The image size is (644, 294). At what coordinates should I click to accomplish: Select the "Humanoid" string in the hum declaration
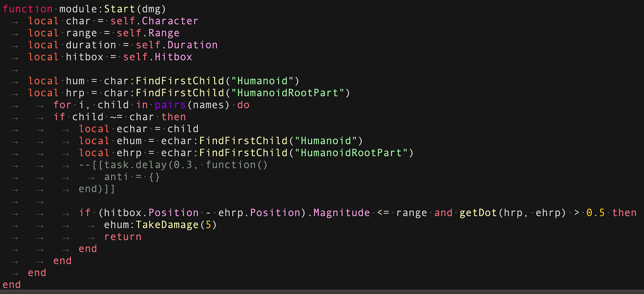pyautogui.click(x=261, y=80)
